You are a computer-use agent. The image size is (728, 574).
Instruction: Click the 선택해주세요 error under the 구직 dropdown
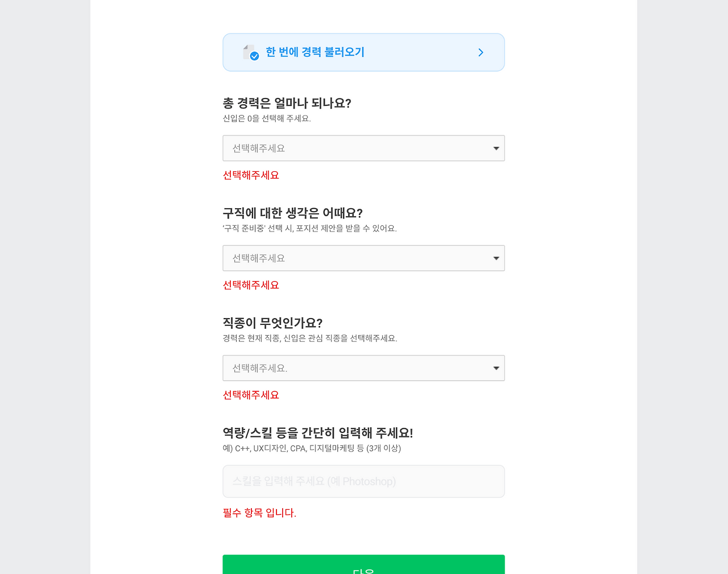tap(251, 285)
